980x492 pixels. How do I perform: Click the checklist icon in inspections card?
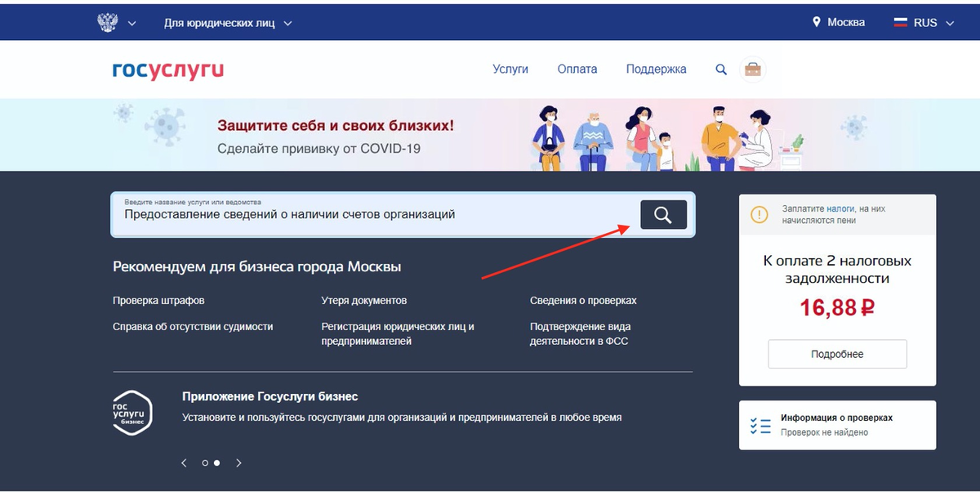760,425
